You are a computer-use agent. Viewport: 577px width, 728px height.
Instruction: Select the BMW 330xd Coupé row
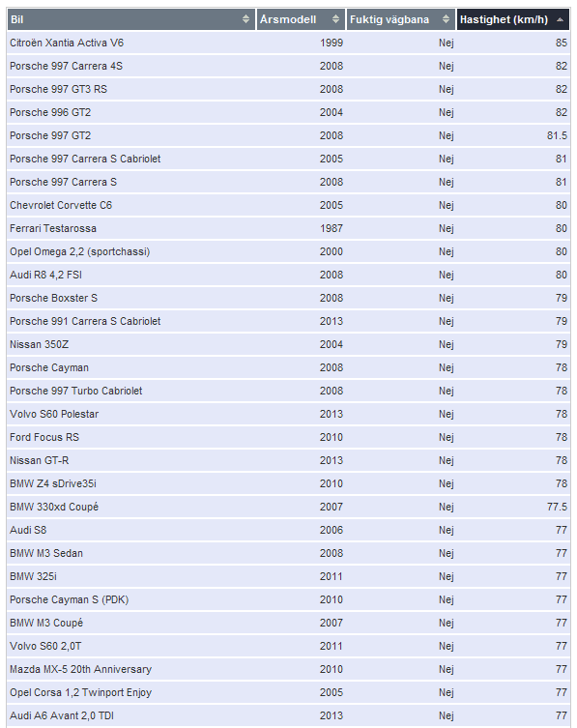pyautogui.click(x=288, y=507)
